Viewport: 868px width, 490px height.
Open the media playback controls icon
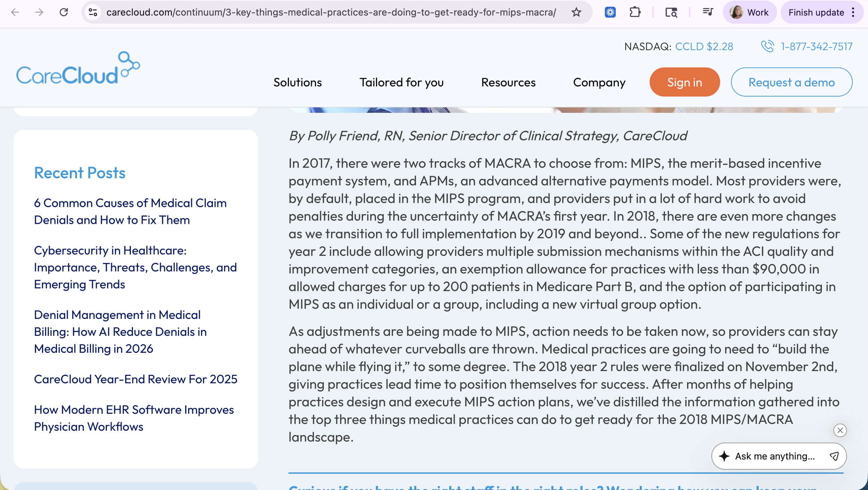pyautogui.click(x=708, y=12)
